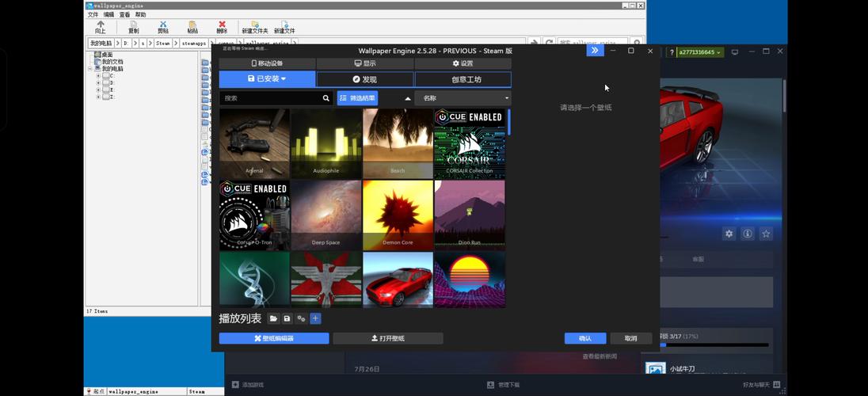Open the 查看 menu in file manager
The height and width of the screenshot is (396, 868).
coord(124,14)
